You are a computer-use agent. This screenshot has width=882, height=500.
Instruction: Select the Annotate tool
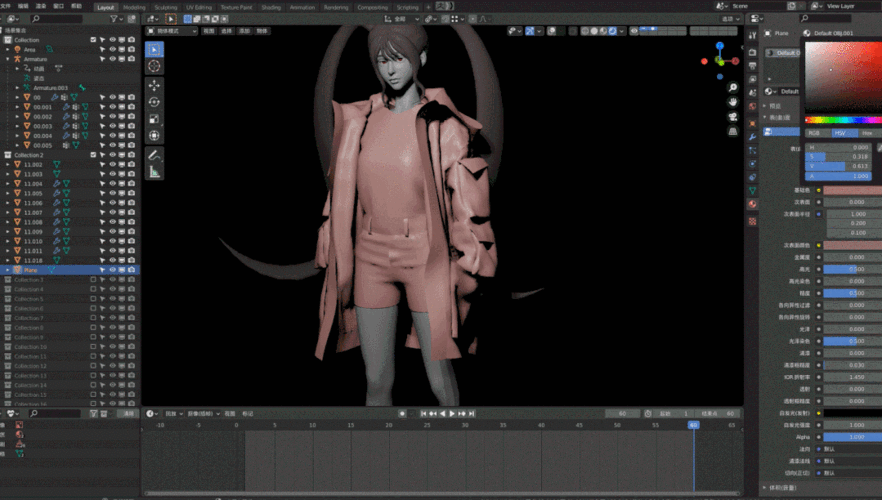click(x=154, y=155)
